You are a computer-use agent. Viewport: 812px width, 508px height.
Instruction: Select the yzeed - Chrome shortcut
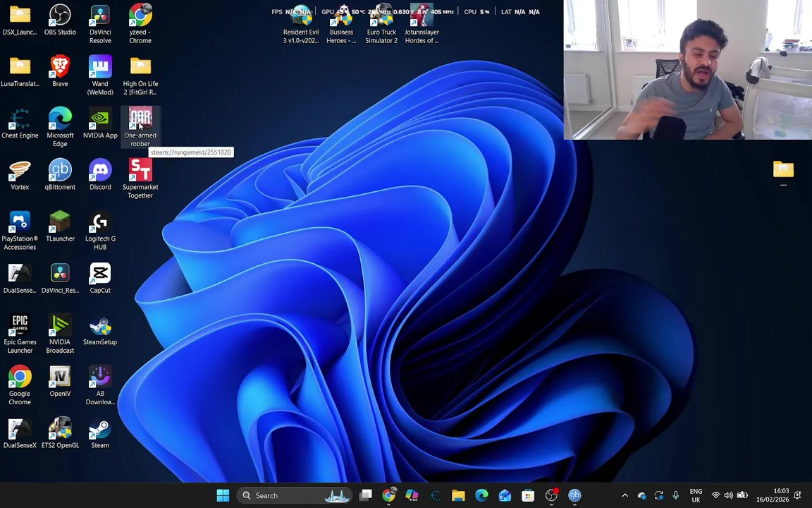tap(140, 25)
